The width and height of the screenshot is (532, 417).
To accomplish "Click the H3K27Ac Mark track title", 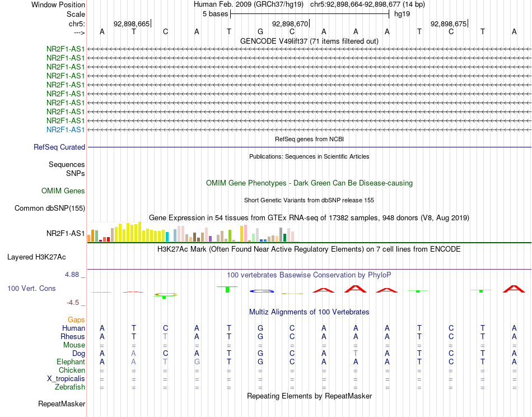I will (x=309, y=249).
